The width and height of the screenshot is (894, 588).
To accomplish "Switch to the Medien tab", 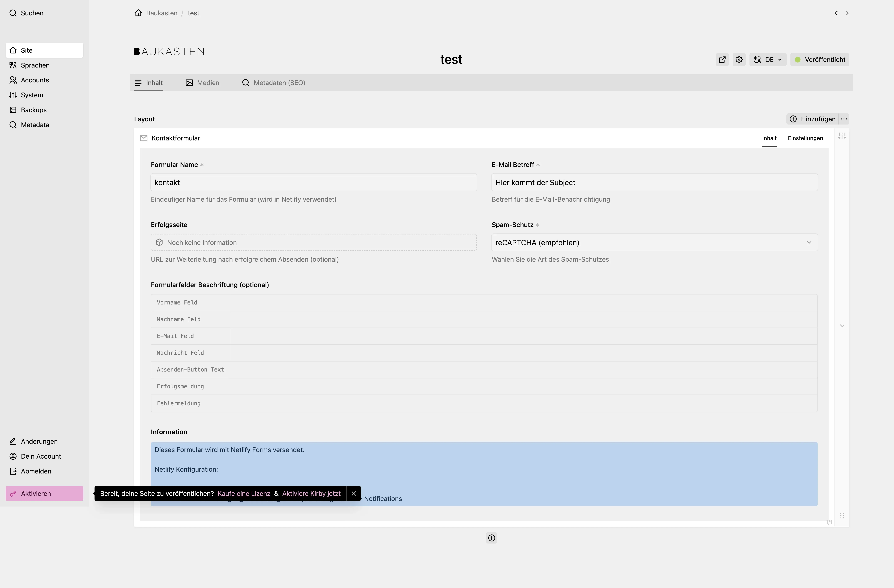I will pyautogui.click(x=202, y=83).
